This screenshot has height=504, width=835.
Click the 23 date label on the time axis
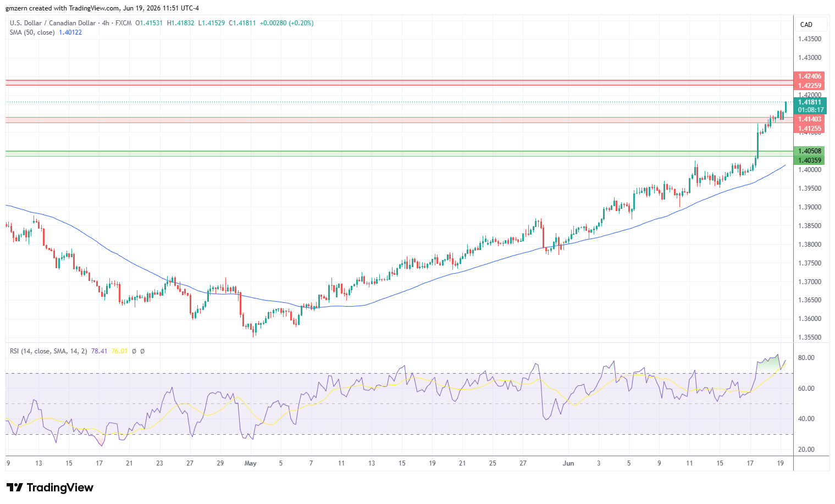tap(159, 463)
